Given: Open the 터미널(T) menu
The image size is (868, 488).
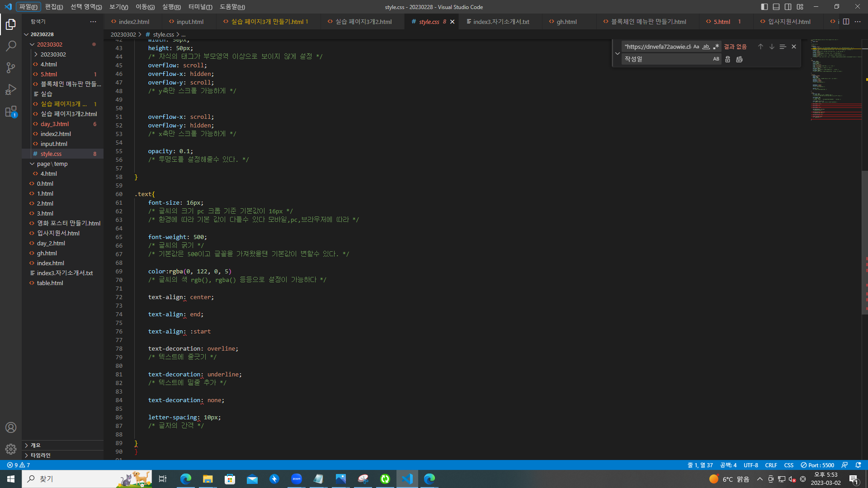Looking at the screenshot, I should [x=200, y=7].
